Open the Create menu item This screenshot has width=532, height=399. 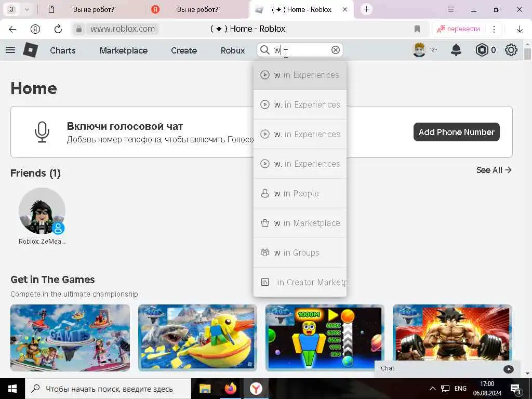pyautogui.click(x=184, y=50)
